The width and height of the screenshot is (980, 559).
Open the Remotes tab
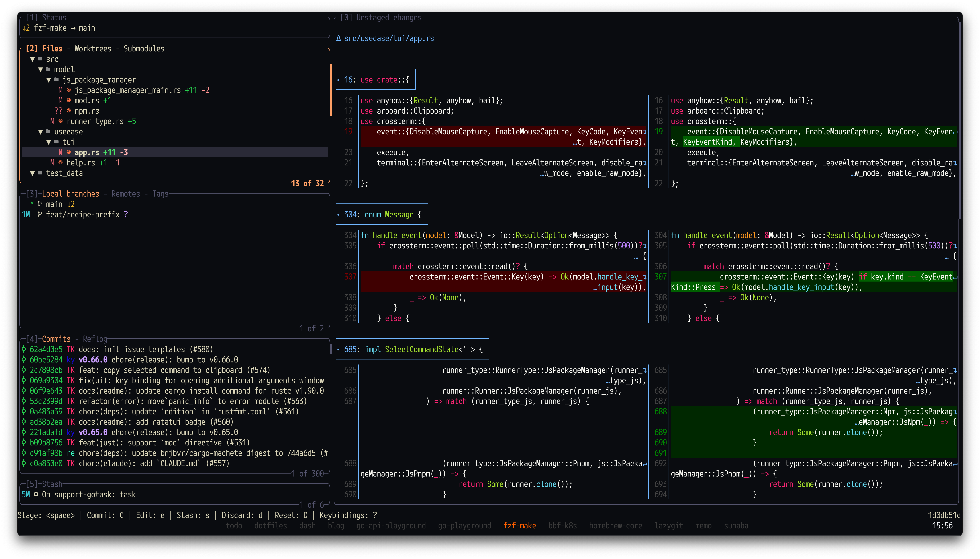(125, 194)
